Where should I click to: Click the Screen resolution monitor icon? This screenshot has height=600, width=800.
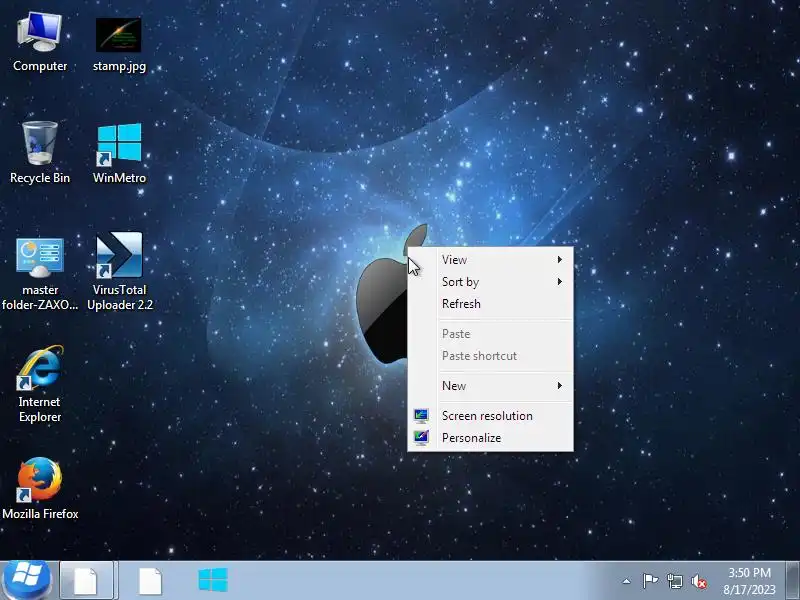[421, 416]
